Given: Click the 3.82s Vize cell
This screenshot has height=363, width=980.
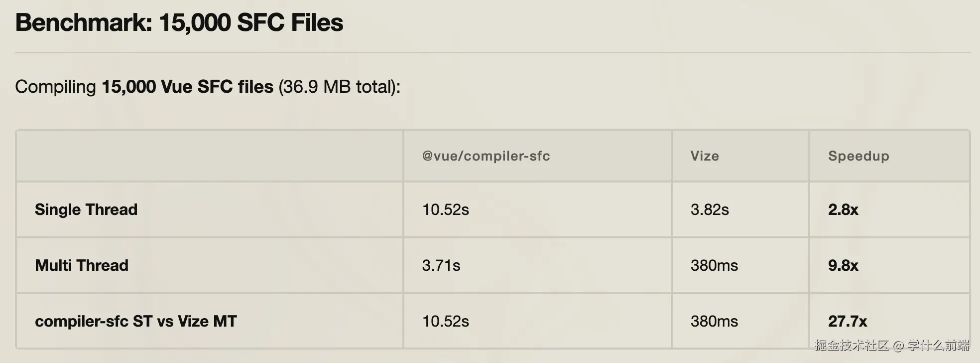Looking at the screenshot, I should coord(710,209).
